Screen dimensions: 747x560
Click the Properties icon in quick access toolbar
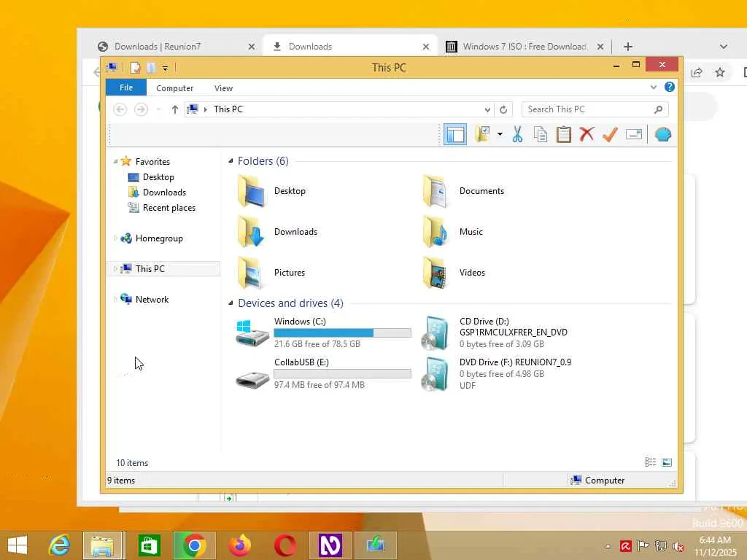click(x=136, y=68)
